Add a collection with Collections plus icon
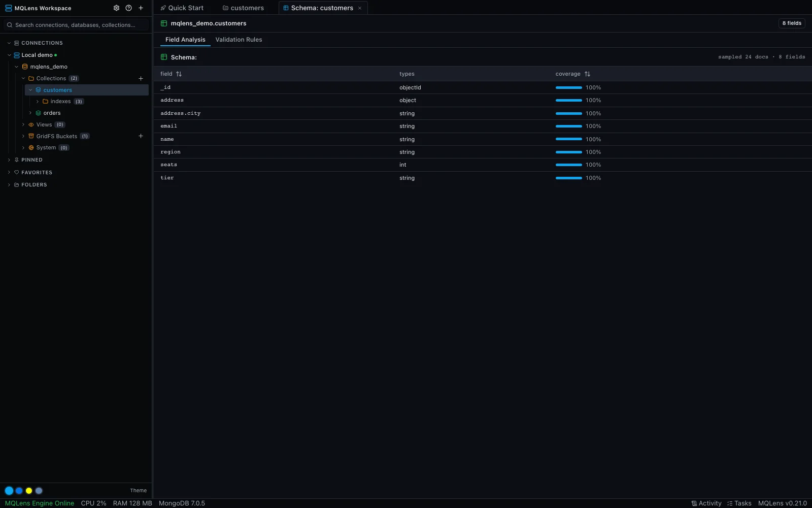The image size is (812, 508). (141, 78)
